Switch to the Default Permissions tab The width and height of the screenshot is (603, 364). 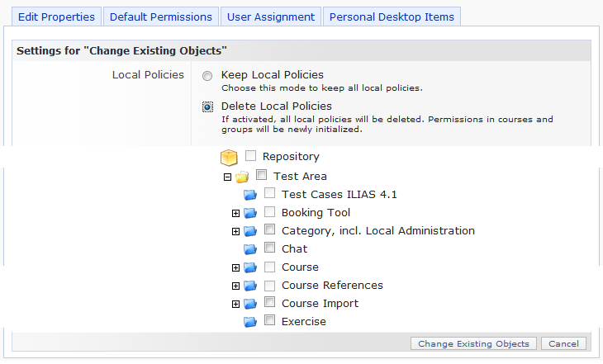pos(161,17)
